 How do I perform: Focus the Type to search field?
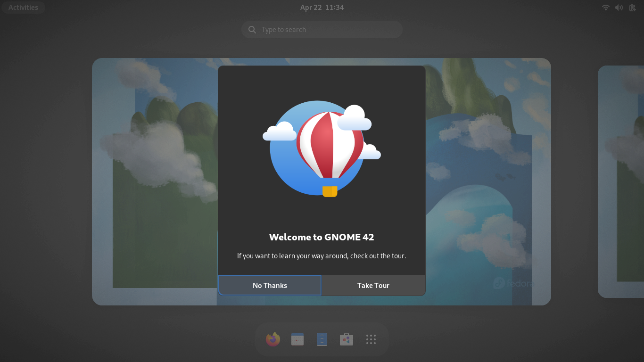click(322, 30)
